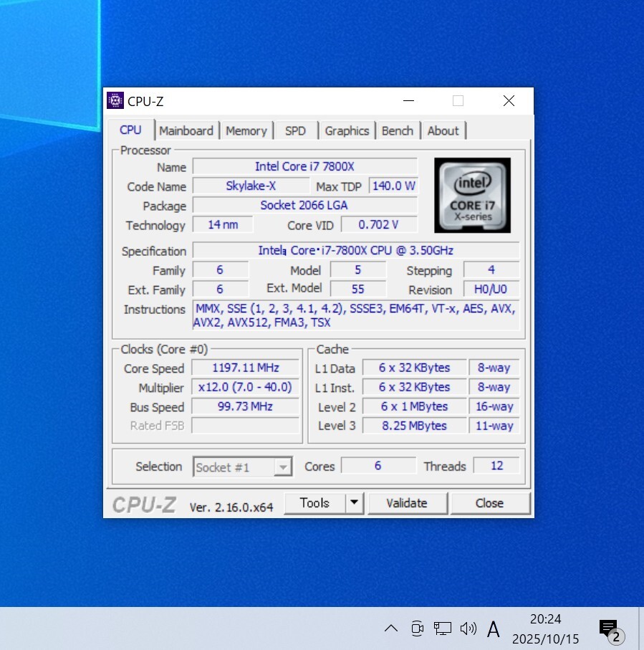Open the Graphics tab

pos(347,131)
